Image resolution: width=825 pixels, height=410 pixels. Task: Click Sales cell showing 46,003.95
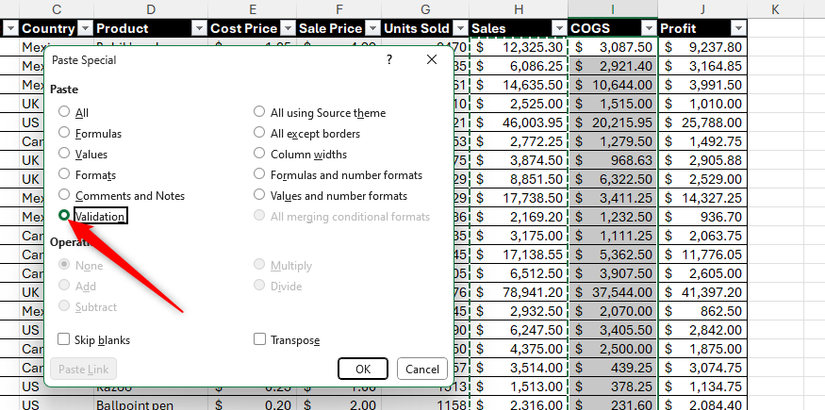[x=519, y=123]
